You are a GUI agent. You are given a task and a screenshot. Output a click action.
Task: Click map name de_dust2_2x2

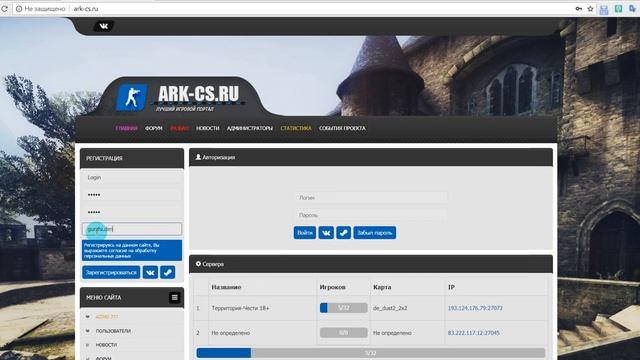pos(390,308)
